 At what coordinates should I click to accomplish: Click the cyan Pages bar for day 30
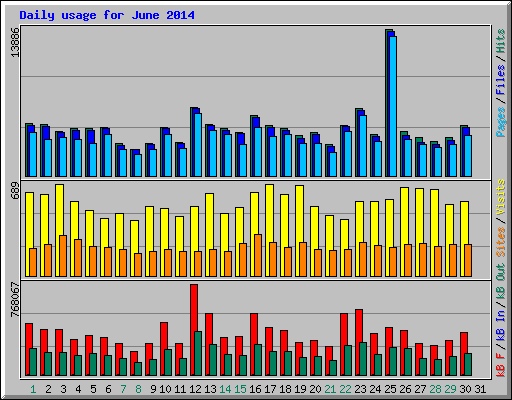468,156
